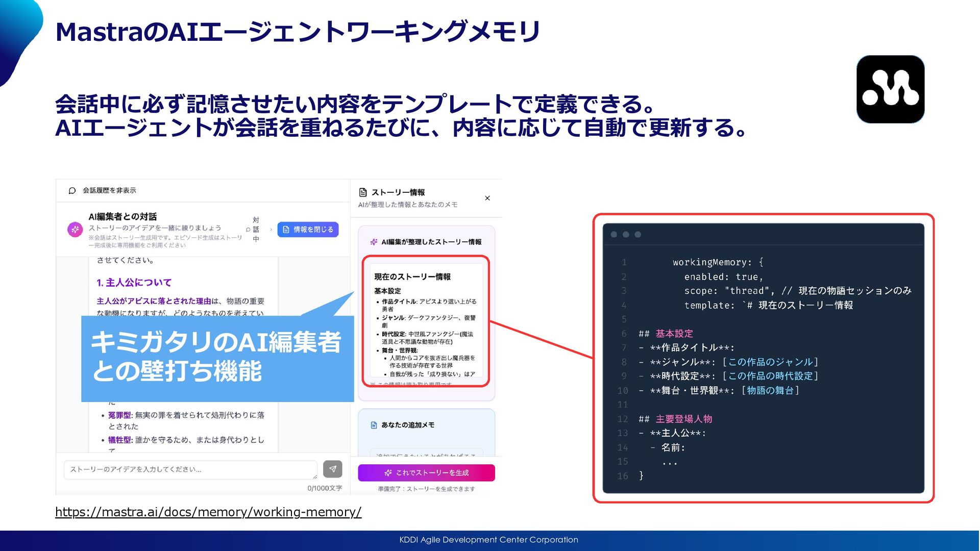Click the 現在のストーリー情報 card
980x551 pixels.
(426, 321)
